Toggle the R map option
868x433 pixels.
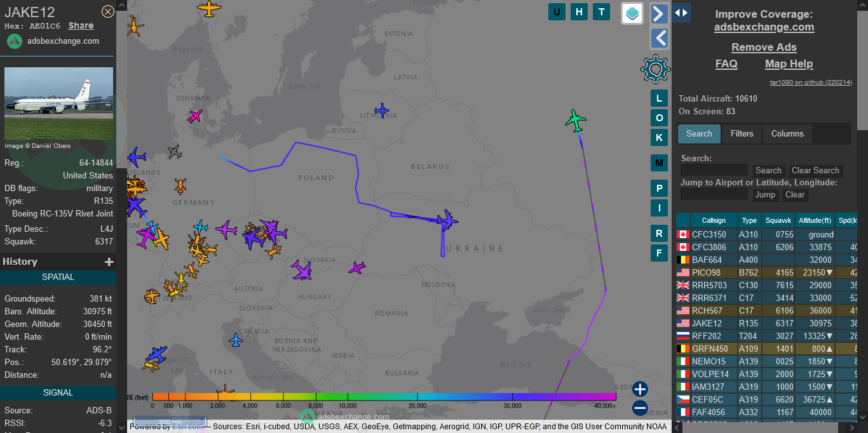(659, 234)
